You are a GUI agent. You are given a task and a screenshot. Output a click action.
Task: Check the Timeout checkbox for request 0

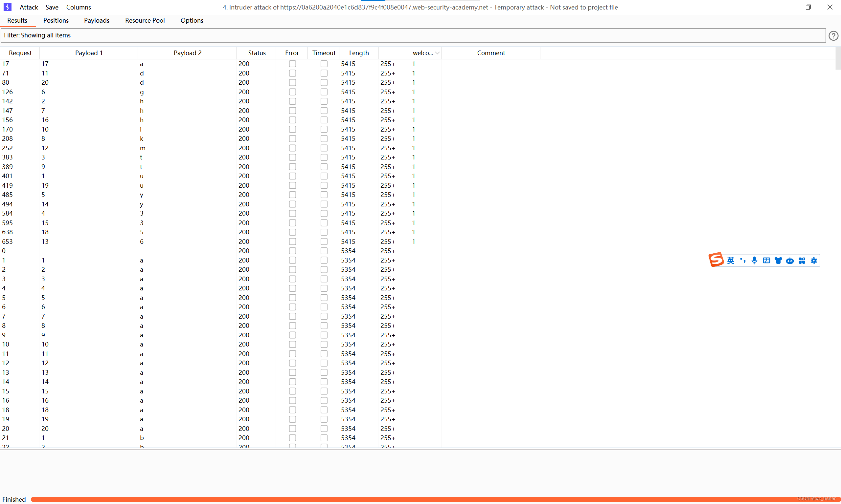(324, 251)
